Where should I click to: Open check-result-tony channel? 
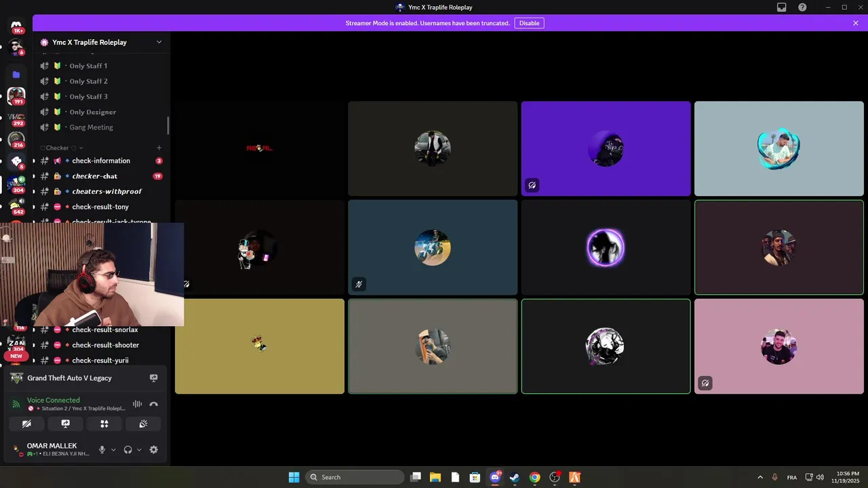pos(100,207)
